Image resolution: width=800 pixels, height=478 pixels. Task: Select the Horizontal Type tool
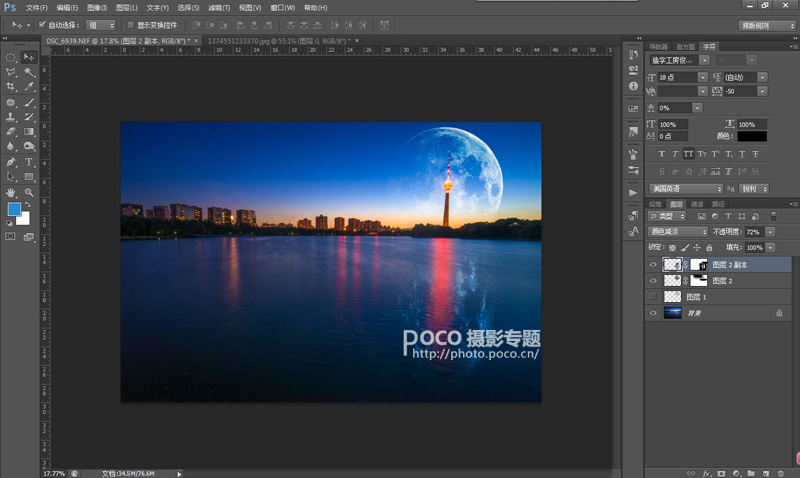pyautogui.click(x=29, y=162)
